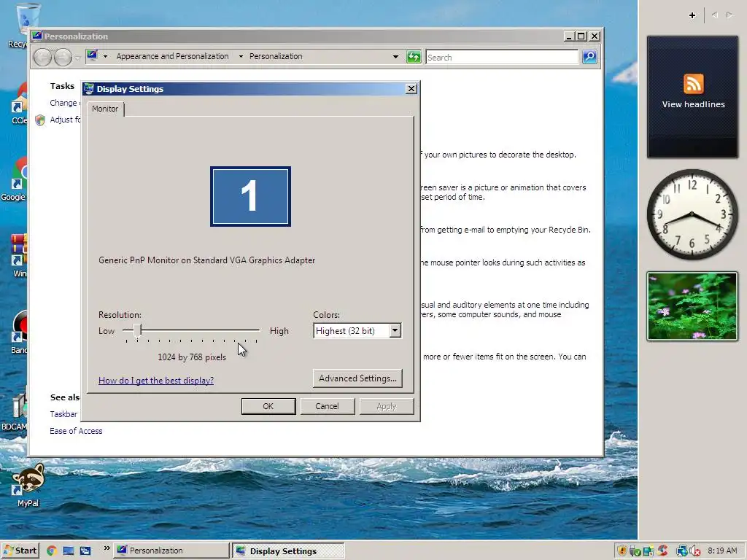This screenshot has width=747, height=560.
Task: Click the Windows Sidebar tray icon
Action: (649, 551)
